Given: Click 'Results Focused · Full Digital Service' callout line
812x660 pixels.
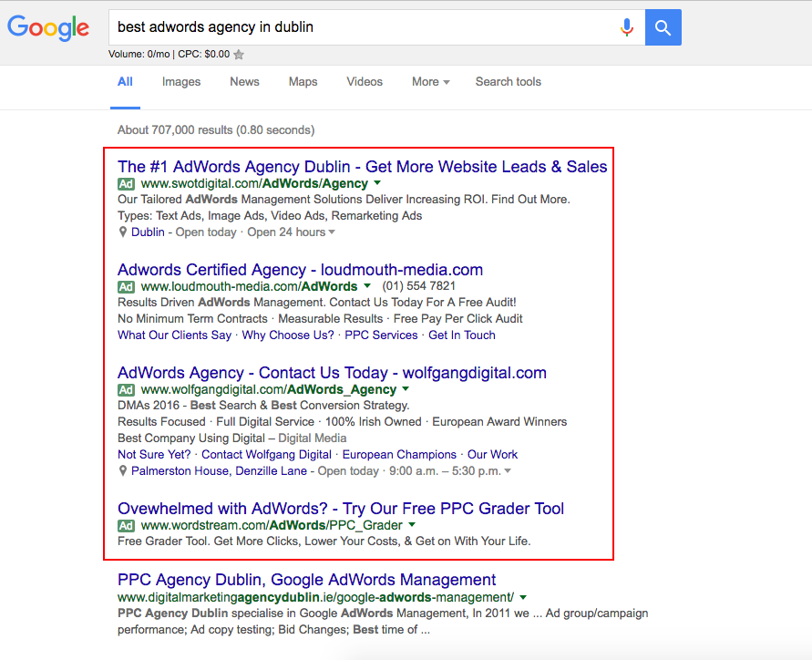Looking at the screenshot, I should point(343,422).
